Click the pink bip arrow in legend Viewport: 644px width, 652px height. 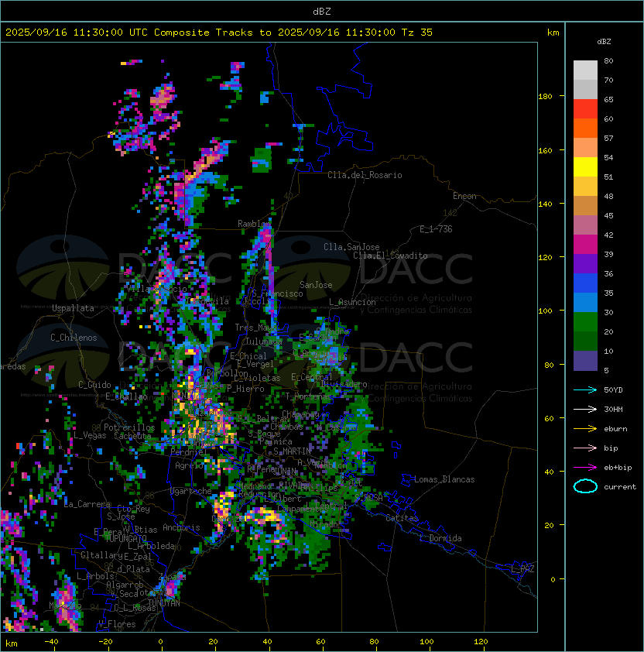[585, 448]
